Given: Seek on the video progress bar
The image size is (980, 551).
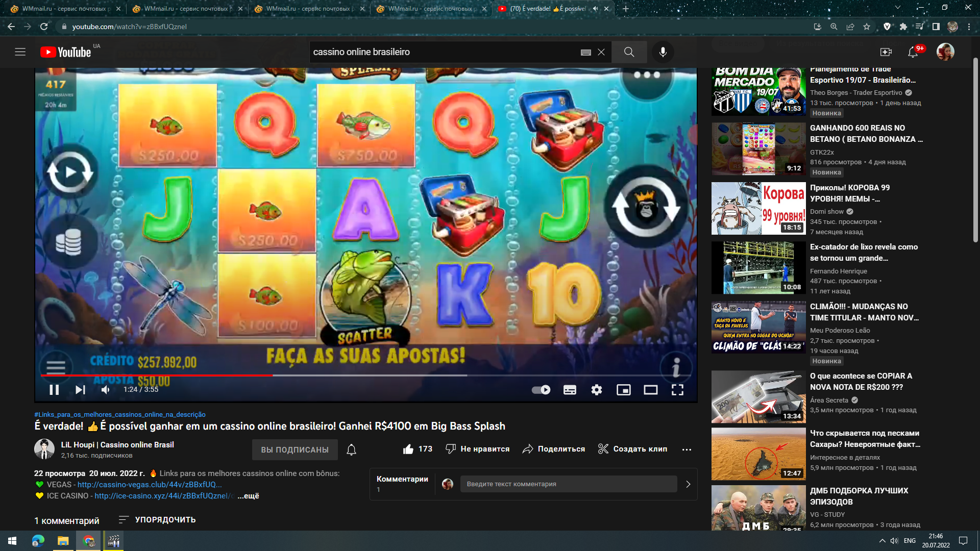Looking at the screenshot, I should coord(365,375).
